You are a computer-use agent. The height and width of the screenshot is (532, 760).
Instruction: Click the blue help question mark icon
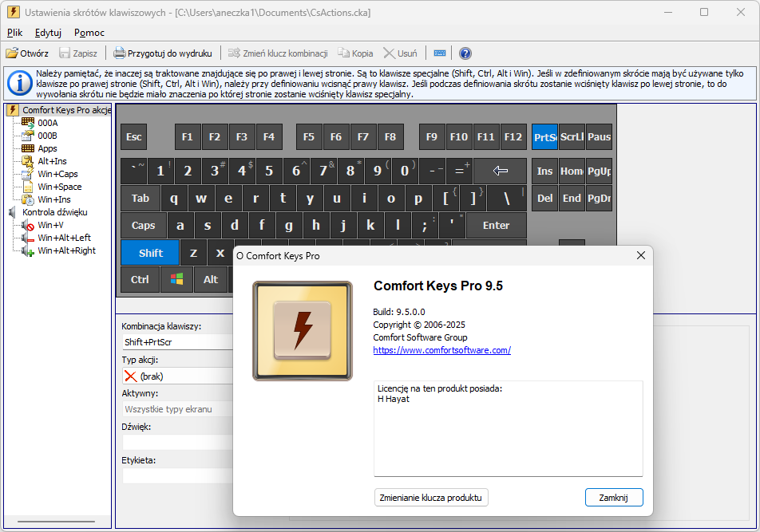click(465, 53)
